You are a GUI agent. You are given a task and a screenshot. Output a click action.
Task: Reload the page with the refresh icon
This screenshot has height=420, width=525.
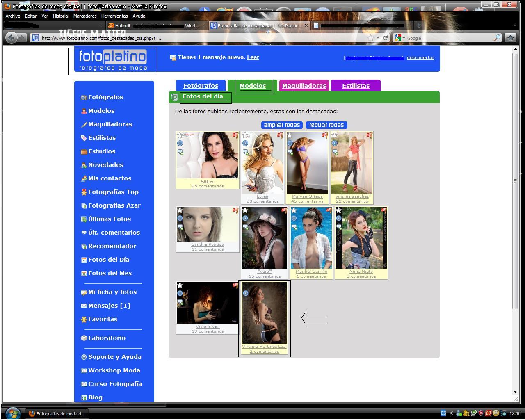pos(385,38)
